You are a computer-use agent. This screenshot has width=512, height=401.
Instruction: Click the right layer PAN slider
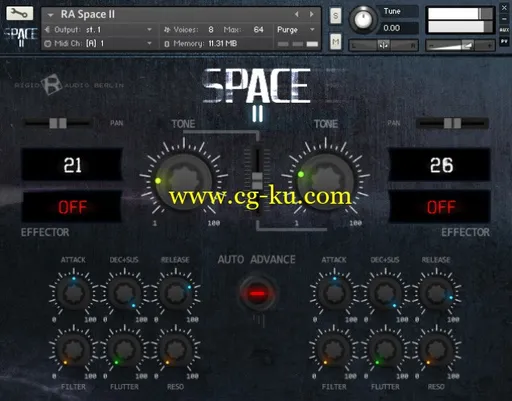coord(452,123)
